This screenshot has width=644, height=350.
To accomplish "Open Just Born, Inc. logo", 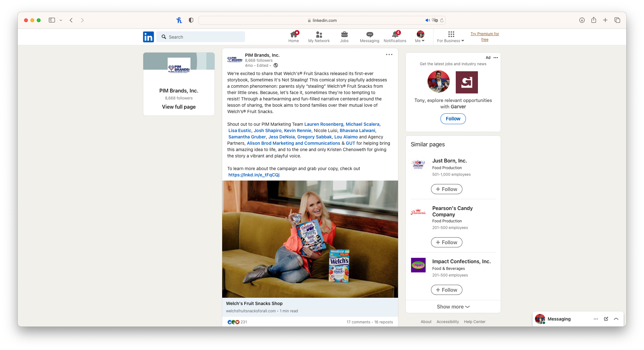I will click(x=418, y=165).
